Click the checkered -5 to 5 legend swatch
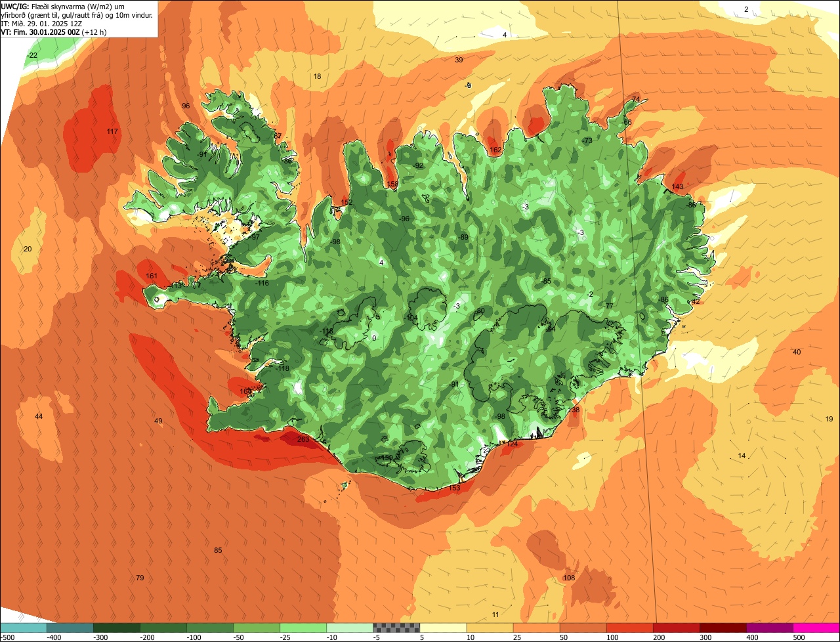This screenshot has height=642, width=840. pyautogui.click(x=396, y=628)
